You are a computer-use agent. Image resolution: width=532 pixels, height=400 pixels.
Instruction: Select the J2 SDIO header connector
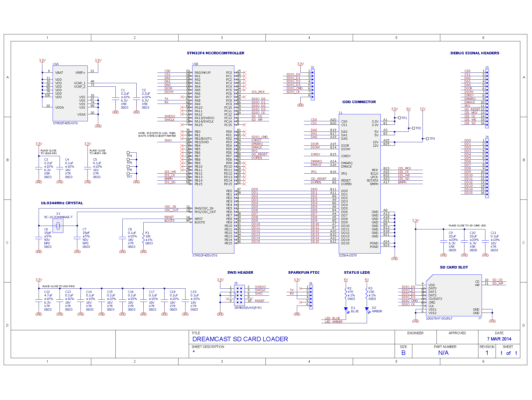click(313, 85)
